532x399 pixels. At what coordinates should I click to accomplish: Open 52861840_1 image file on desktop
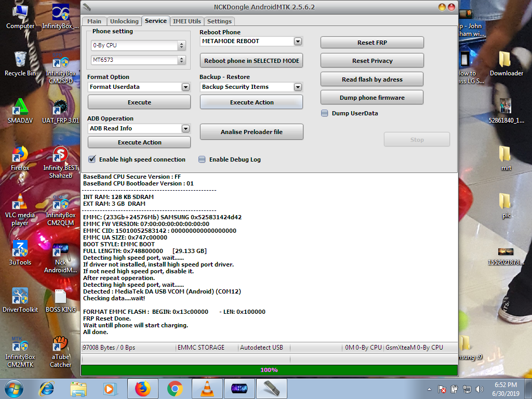pyautogui.click(x=506, y=111)
